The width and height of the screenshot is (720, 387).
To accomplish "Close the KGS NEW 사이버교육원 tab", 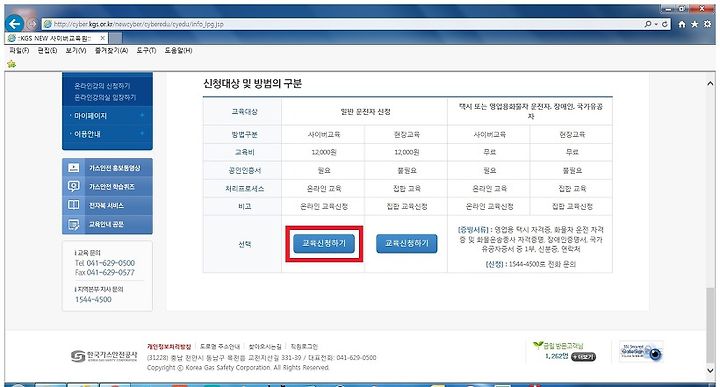I will coord(102,38).
